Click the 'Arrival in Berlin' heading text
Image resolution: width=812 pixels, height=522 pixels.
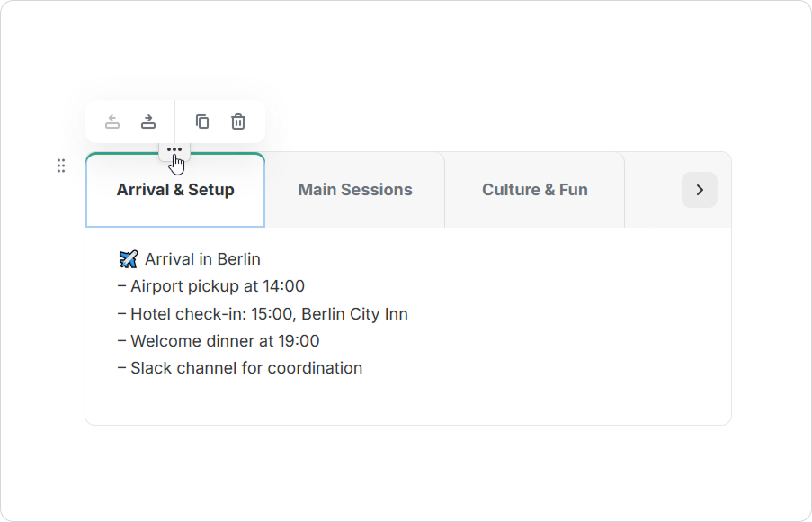(x=202, y=258)
